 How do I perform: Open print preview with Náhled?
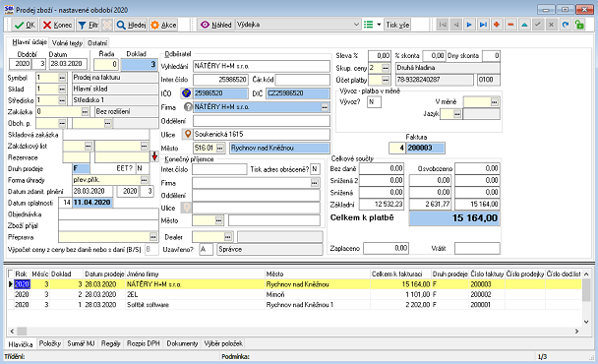pos(215,25)
